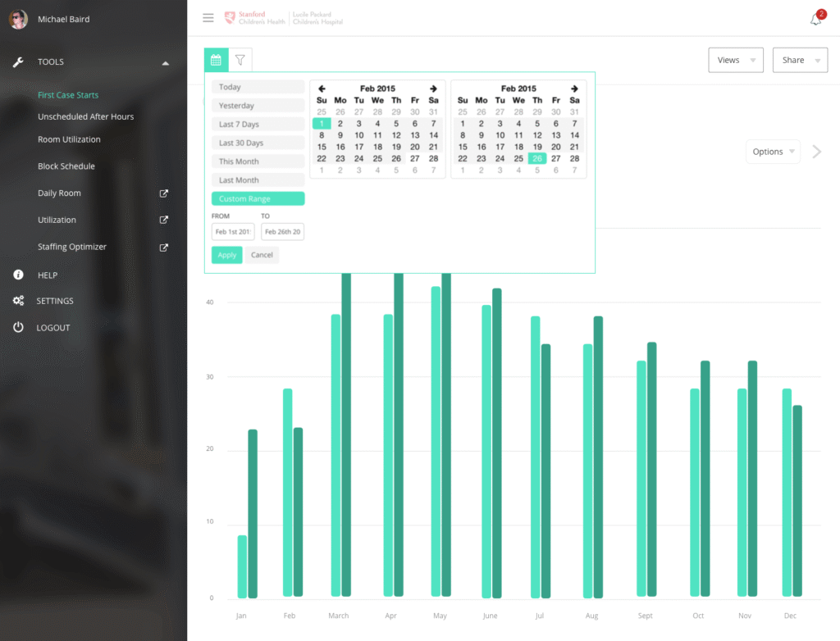Click the external link icon beside Daily Room
The width and height of the screenshot is (840, 641).
[x=163, y=193]
